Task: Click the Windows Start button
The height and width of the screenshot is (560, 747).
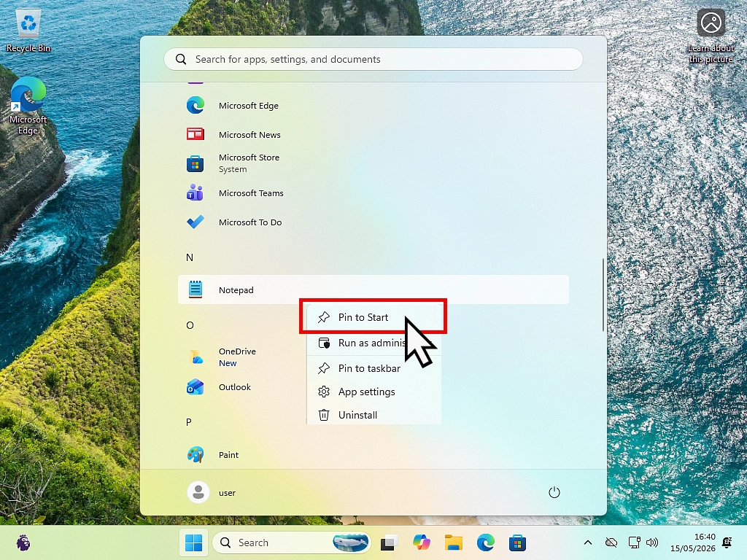Action: click(x=193, y=542)
